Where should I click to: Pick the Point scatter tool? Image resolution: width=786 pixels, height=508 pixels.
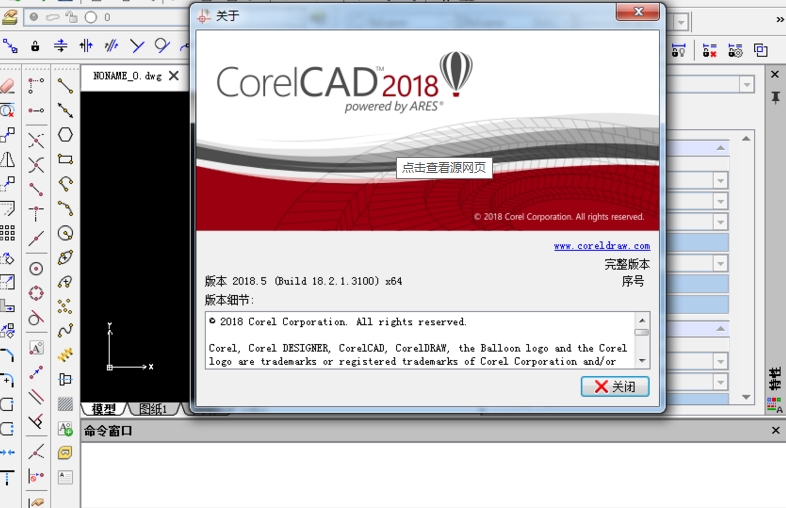65,306
